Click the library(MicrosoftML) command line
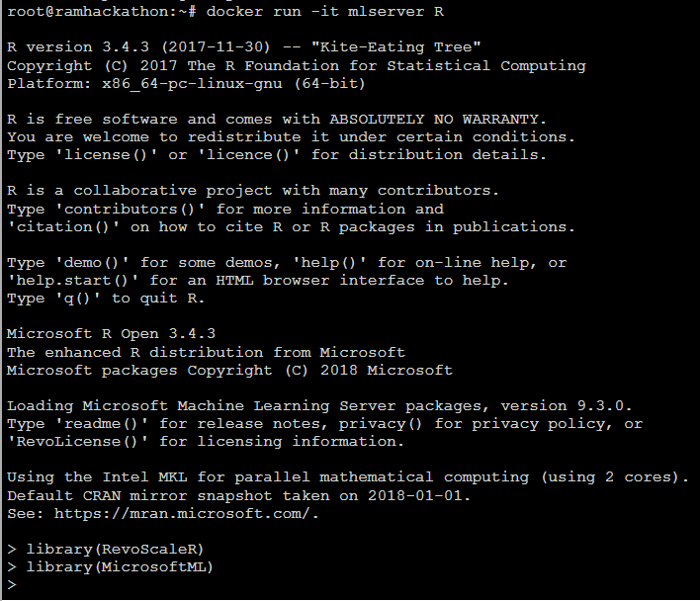The height and width of the screenshot is (601, 700). coord(111,567)
